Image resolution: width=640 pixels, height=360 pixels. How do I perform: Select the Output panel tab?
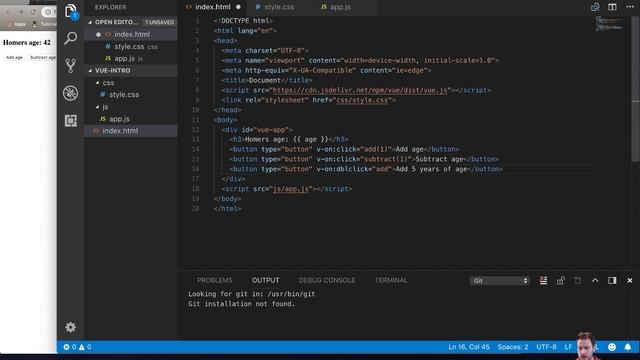click(x=265, y=280)
